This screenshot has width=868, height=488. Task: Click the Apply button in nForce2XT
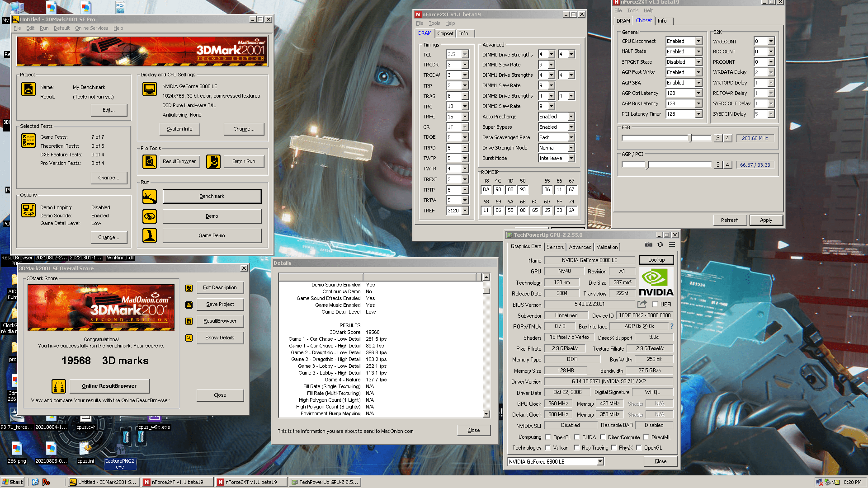(766, 220)
